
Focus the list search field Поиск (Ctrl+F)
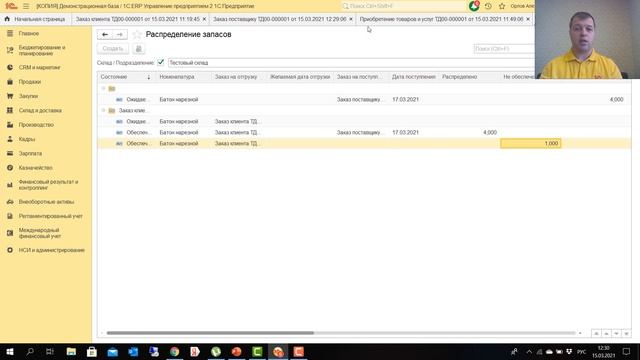tap(504, 49)
